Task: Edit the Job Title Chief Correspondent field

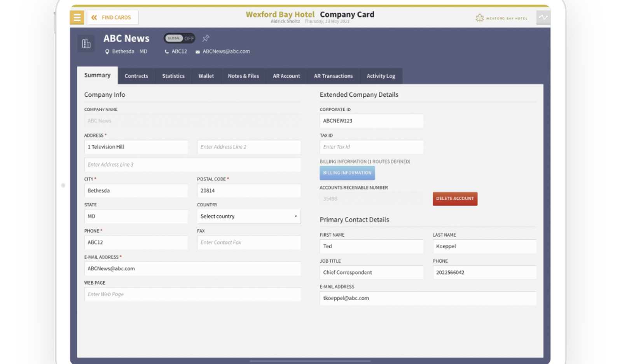Action: point(372,272)
